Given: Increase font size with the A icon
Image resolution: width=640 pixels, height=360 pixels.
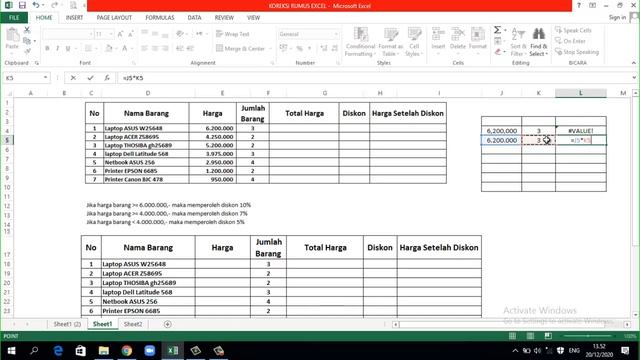Looking at the screenshot, I should tap(120, 34).
